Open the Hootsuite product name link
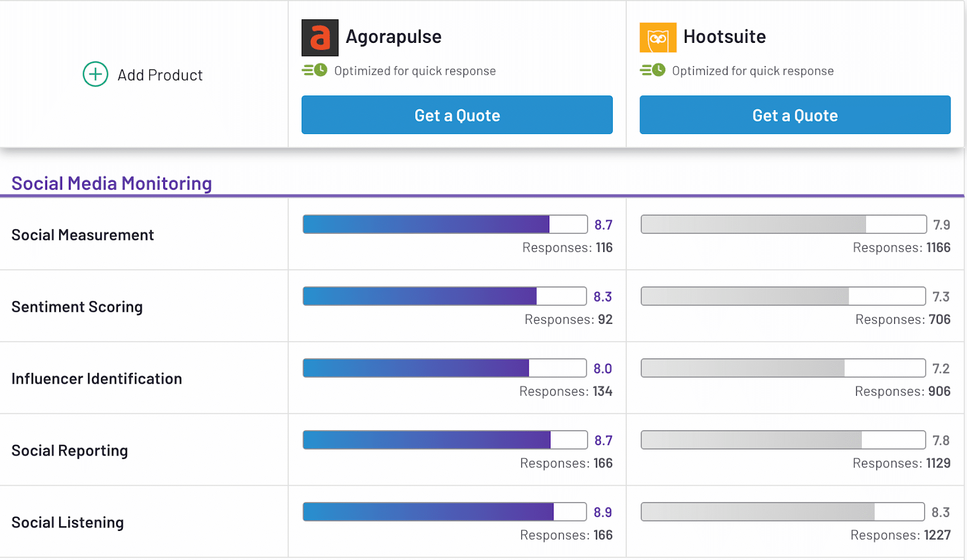Viewport: 967px width, 560px height. [725, 37]
